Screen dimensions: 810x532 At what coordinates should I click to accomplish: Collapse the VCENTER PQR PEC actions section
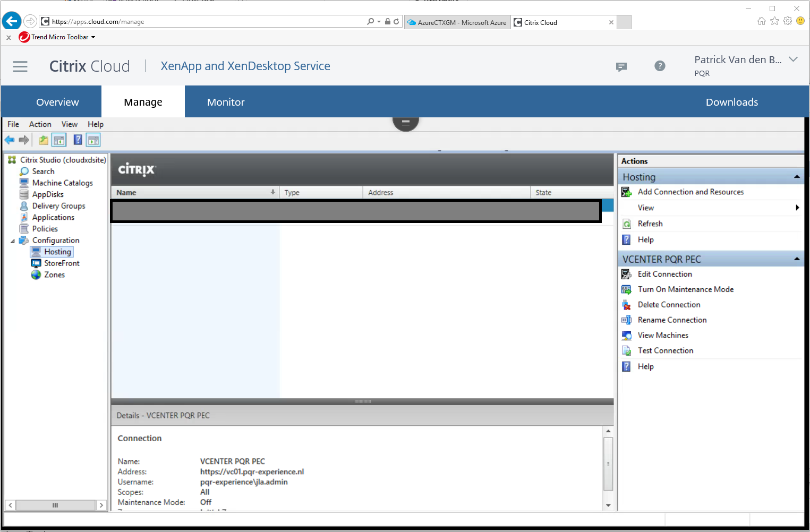coord(797,259)
